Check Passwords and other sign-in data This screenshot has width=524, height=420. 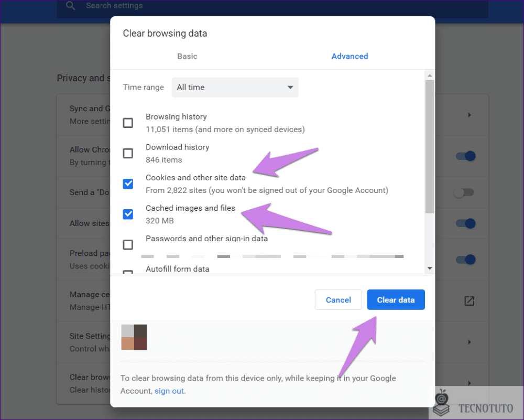[128, 244]
